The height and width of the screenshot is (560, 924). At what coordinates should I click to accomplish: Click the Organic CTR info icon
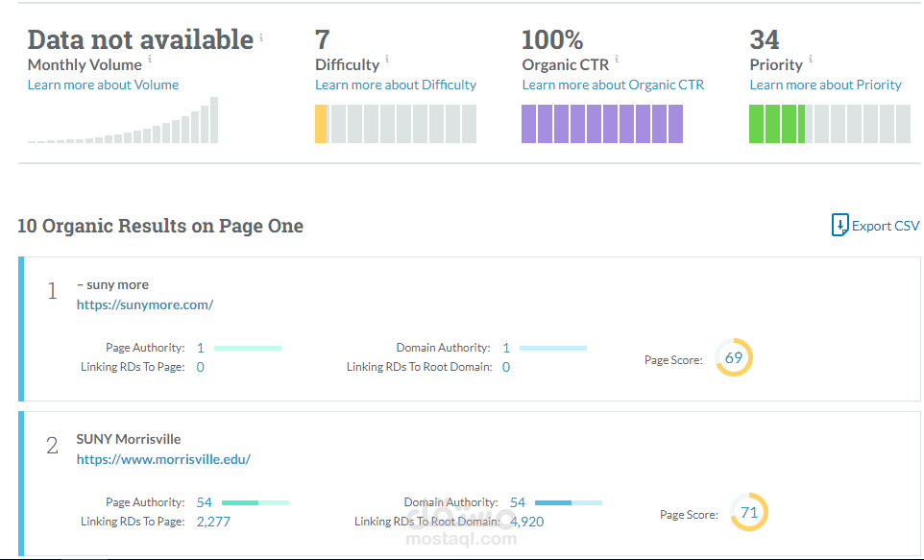coord(617,59)
